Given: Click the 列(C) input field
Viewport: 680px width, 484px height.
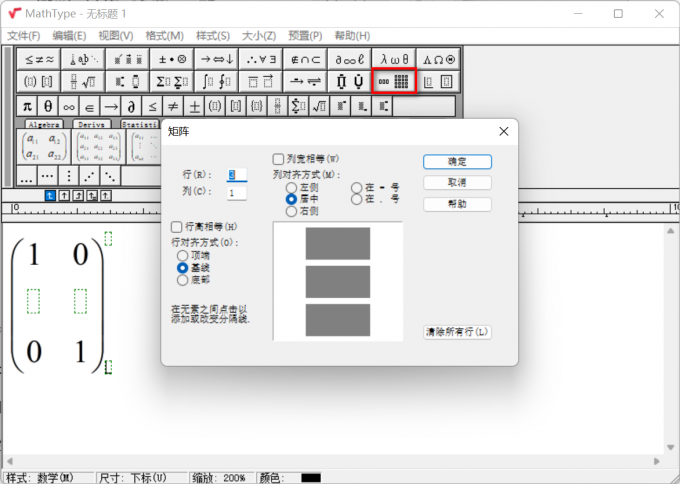Looking at the screenshot, I should (x=237, y=193).
